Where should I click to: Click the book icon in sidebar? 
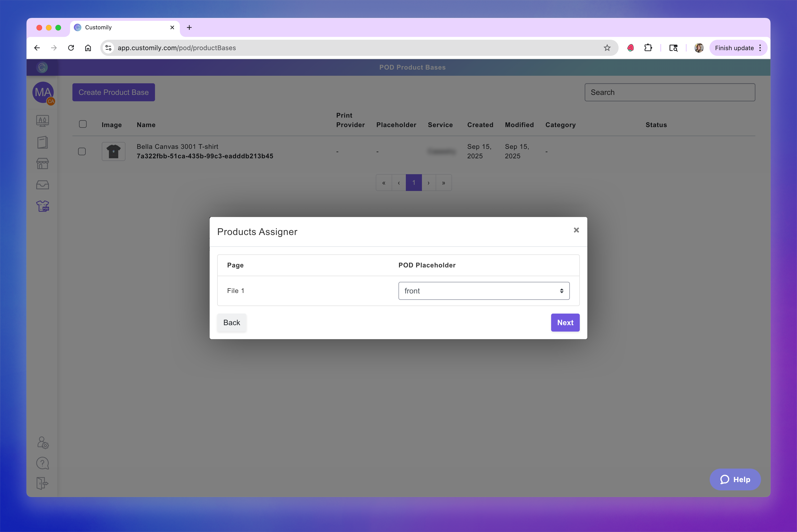43,142
